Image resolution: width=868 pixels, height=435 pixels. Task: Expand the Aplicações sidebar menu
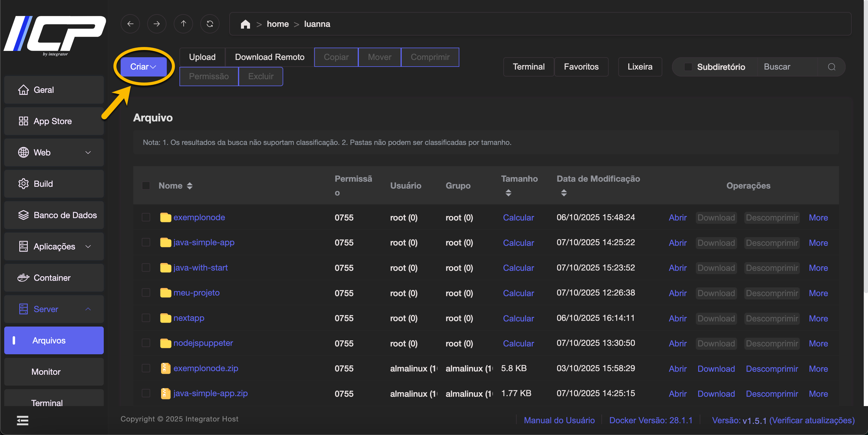coord(54,246)
